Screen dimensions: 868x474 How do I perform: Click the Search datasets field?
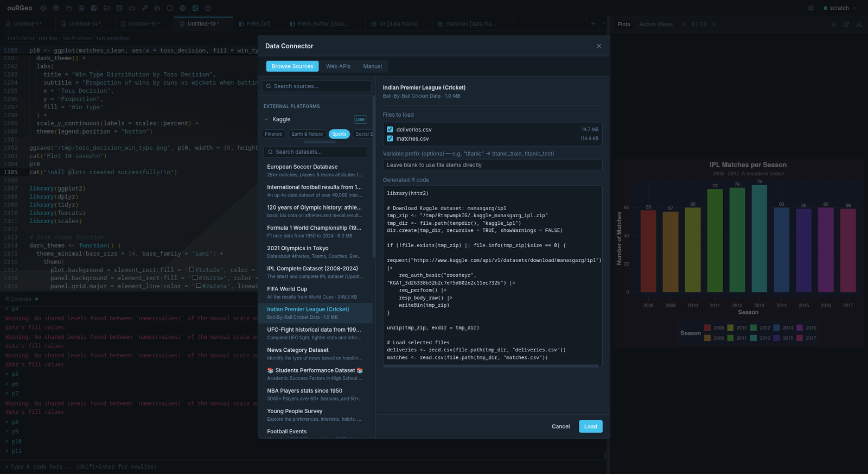(x=315, y=152)
